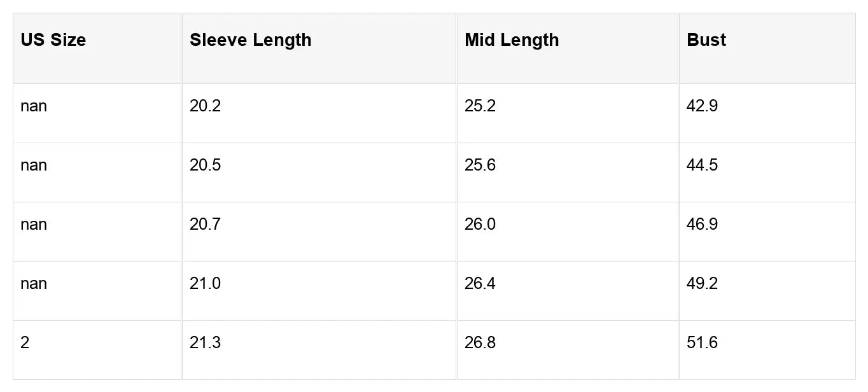Viewport: 868px width, 392px height.
Task: Select the 51.6 bust cell
Action: (x=703, y=343)
